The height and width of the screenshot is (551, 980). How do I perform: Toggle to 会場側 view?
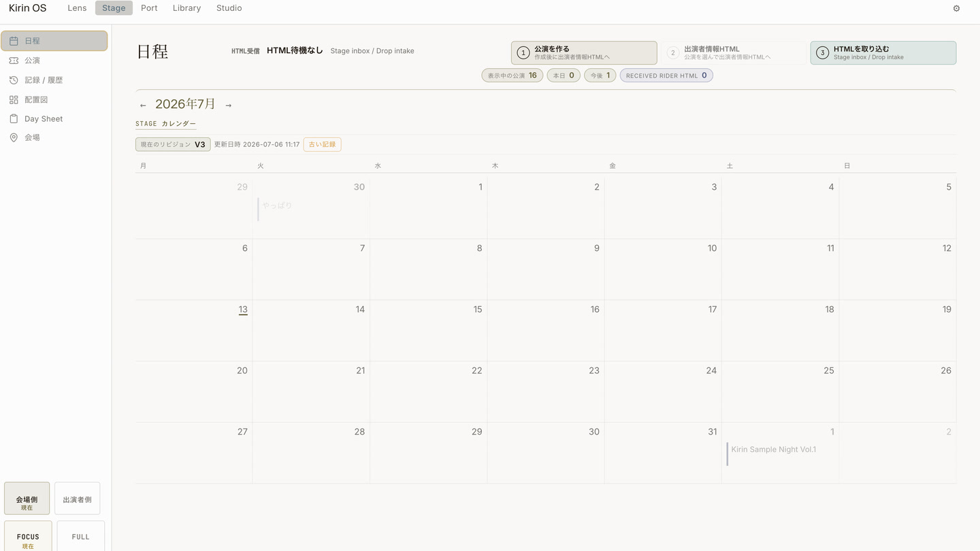click(27, 499)
